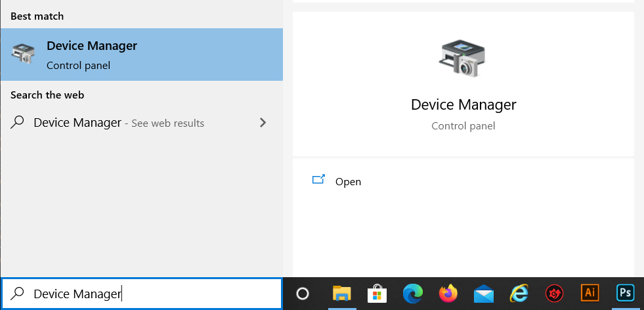Open Firefox from the taskbar
The height and width of the screenshot is (310, 644).
click(448, 294)
